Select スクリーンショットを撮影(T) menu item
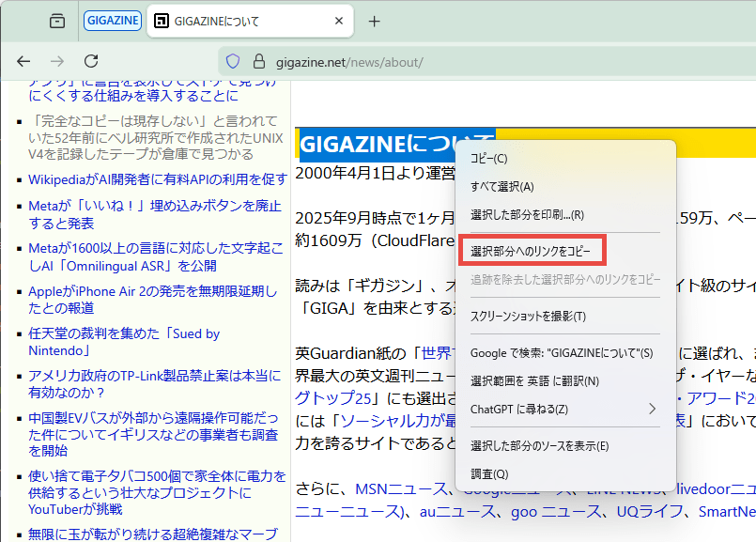Viewport: 756px width, 542px height. (x=528, y=317)
